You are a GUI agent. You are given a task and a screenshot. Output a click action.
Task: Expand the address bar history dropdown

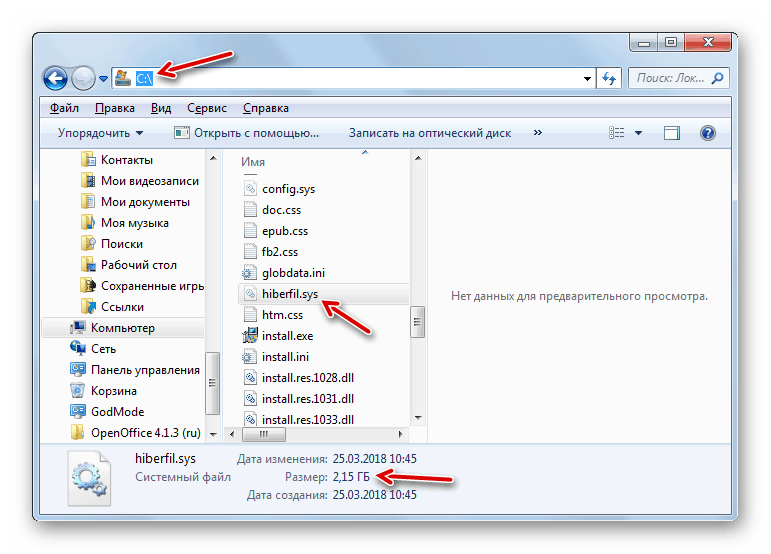point(587,79)
